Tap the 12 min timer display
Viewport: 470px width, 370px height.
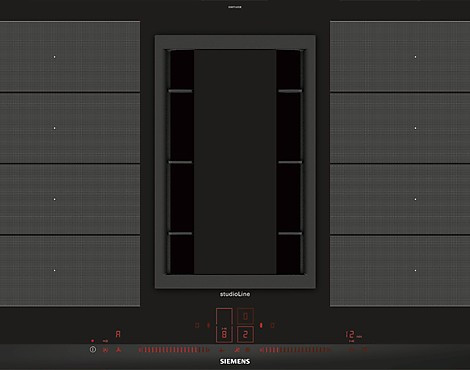(353, 335)
